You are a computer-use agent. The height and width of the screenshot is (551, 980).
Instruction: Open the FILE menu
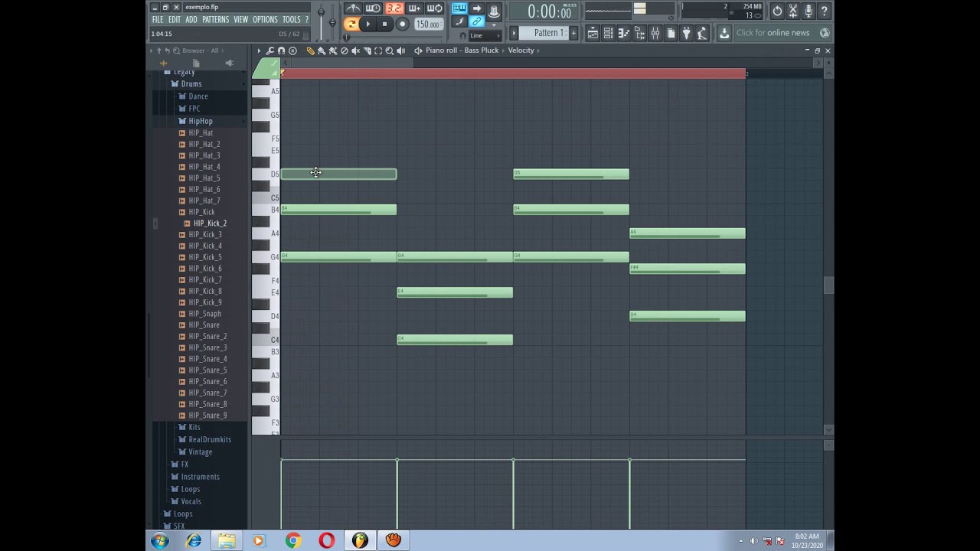157,20
